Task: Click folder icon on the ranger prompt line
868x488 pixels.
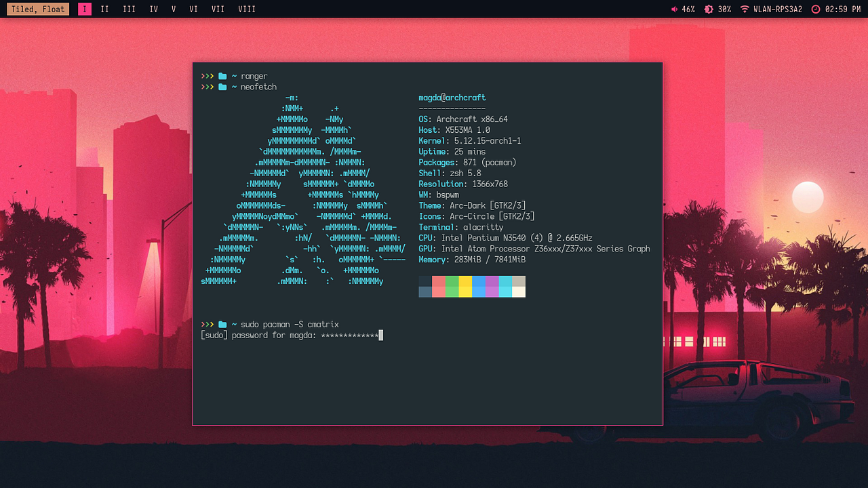Action: [x=222, y=77]
